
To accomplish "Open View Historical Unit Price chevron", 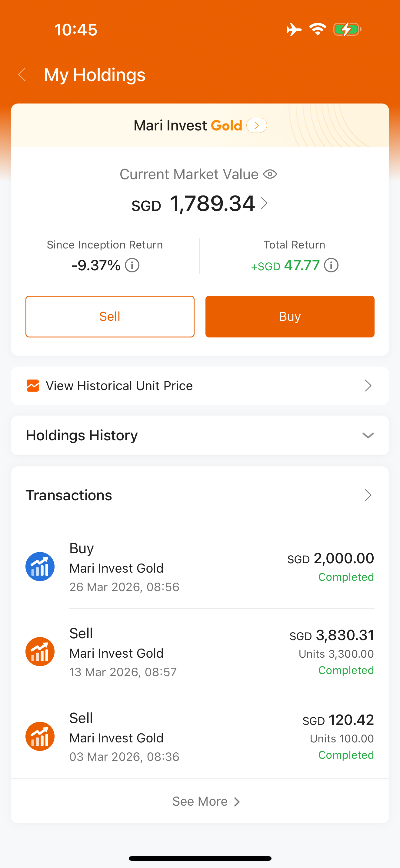I will (x=368, y=386).
